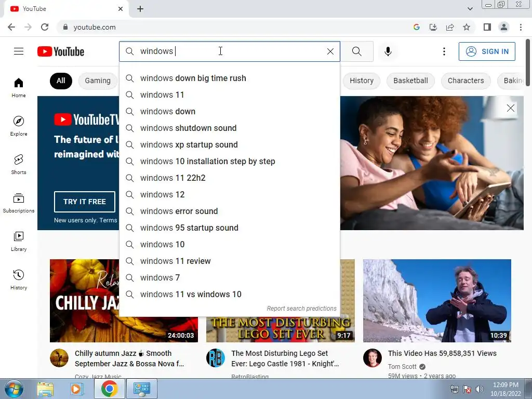
Task: Open Explore in the sidebar
Action: (19, 126)
